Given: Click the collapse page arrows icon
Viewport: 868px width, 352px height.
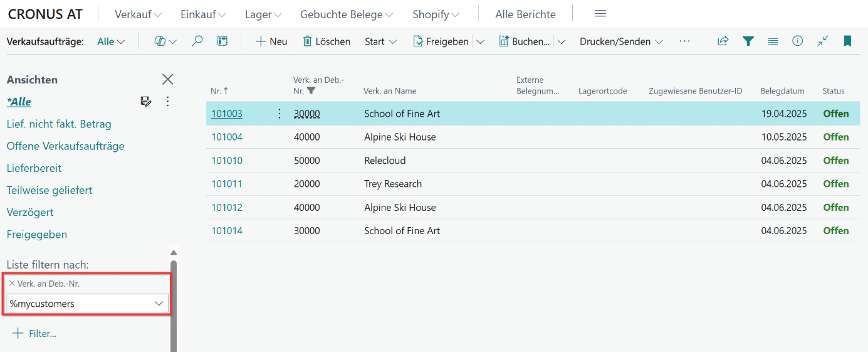Looking at the screenshot, I should (822, 41).
